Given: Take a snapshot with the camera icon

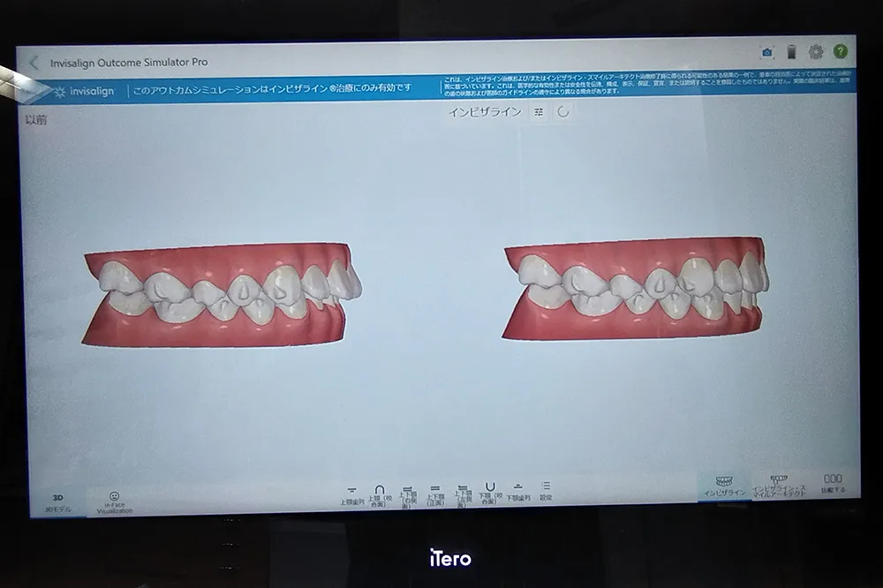Looking at the screenshot, I should (767, 53).
